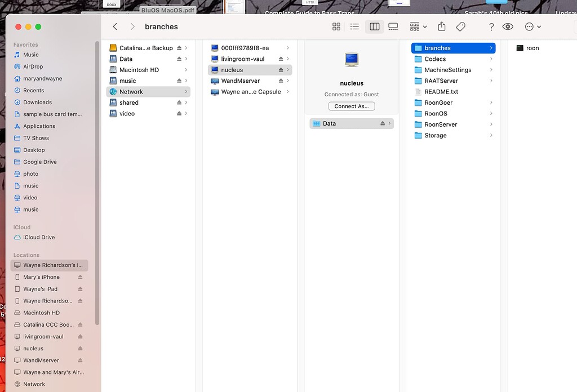This screenshot has width=577, height=392.
Task: Select the README.txt file
Action: pos(441,92)
